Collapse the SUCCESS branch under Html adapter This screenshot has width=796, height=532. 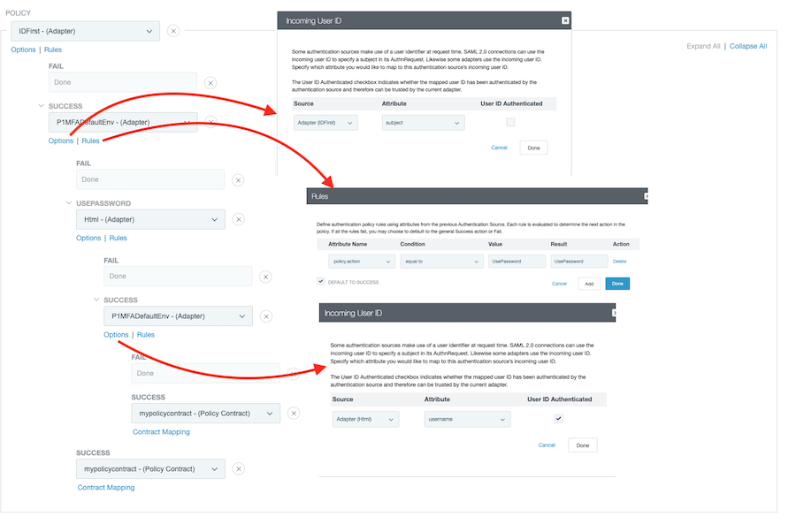(96, 300)
